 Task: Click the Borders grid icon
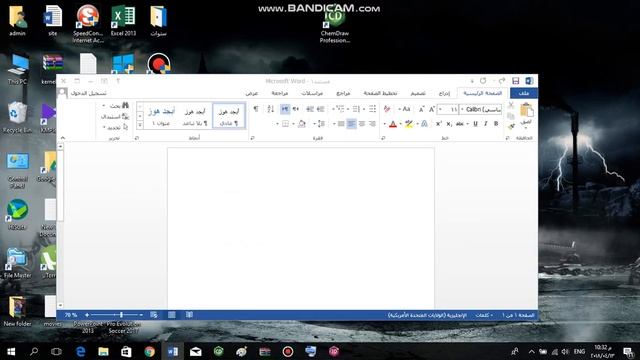pos(285,124)
